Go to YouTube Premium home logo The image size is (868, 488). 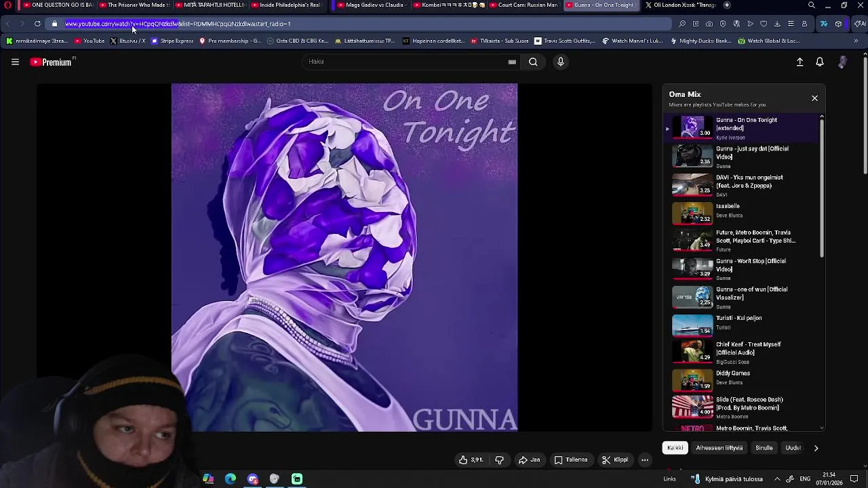52,62
